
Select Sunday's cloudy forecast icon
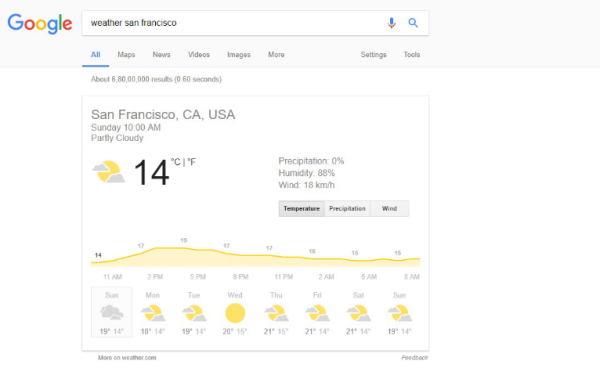[x=111, y=312]
